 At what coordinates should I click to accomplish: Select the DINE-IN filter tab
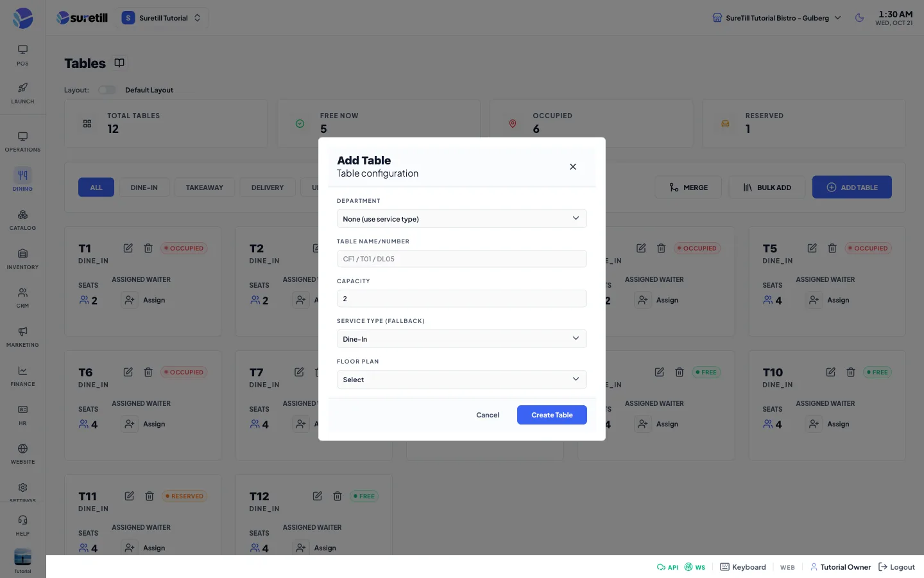(x=144, y=188)
